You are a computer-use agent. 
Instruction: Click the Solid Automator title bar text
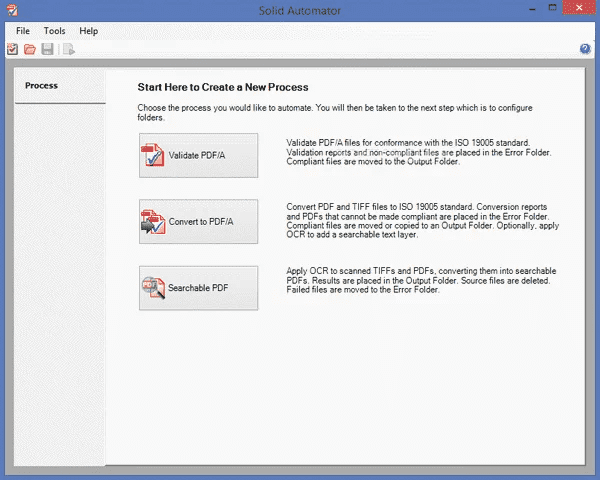[300, 11]
